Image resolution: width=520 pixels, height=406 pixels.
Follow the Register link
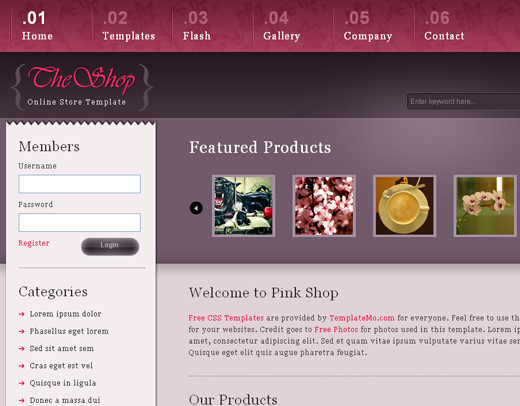(x=34, y=243)
